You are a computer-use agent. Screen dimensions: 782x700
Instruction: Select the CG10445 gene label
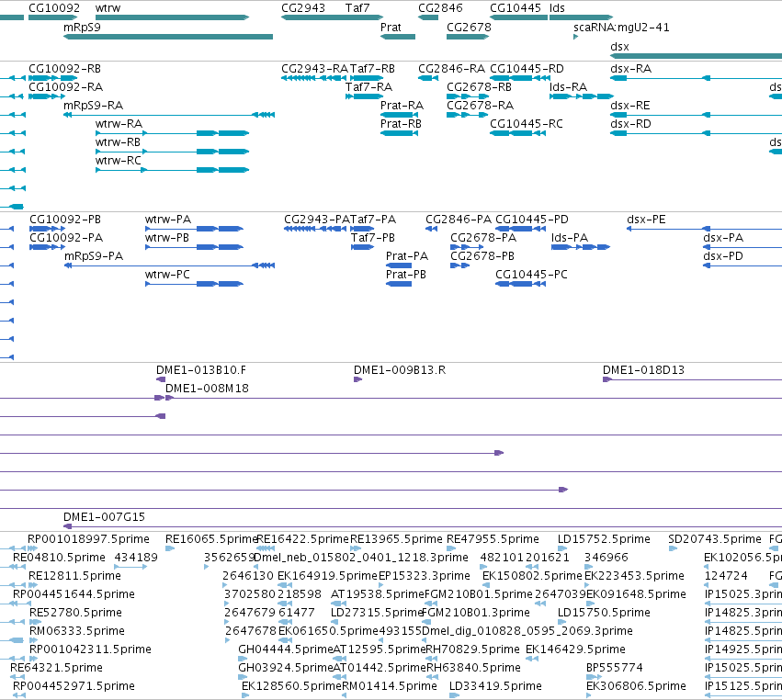(x=516, y=8)
